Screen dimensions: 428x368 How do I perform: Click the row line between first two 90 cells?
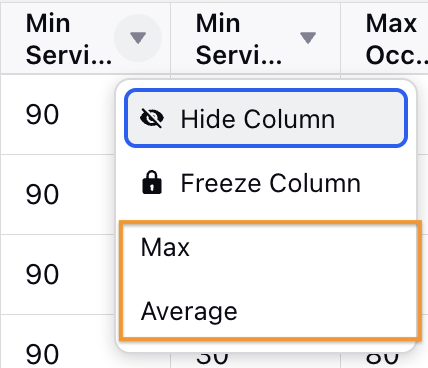(58, 154)
